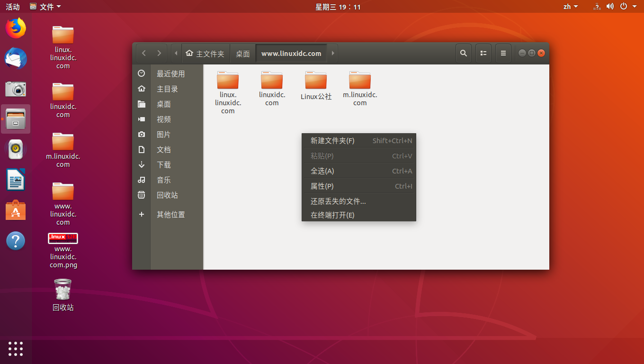
Task: Open Ubuntu Software store in dock
Action: tap(16, 210)
